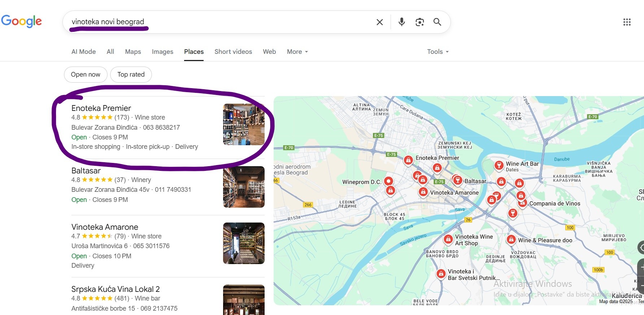Click Enoteka Premier label on map

click(437, 158)
